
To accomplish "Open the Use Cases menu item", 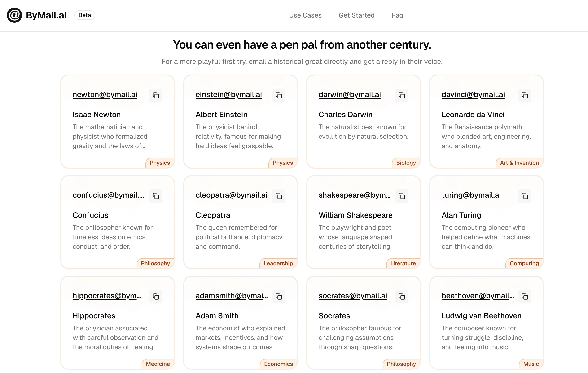I will [305, 15].
